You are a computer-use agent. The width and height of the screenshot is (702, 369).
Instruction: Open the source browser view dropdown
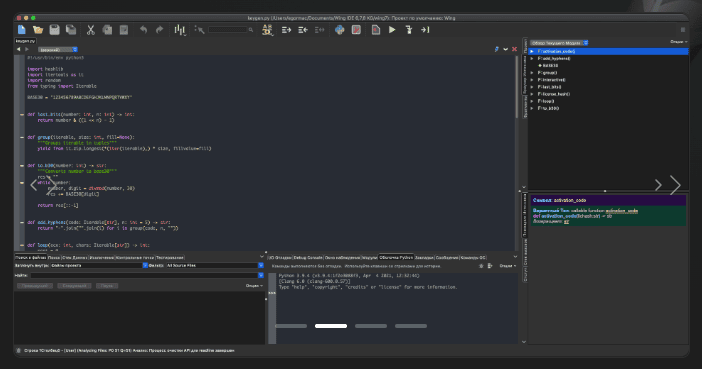click(x=559, y=43)
